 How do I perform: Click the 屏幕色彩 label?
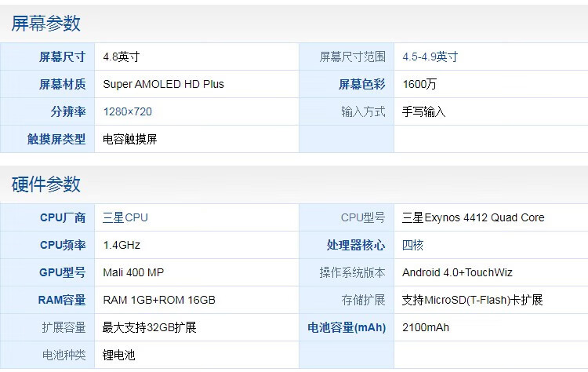point(361,84)
